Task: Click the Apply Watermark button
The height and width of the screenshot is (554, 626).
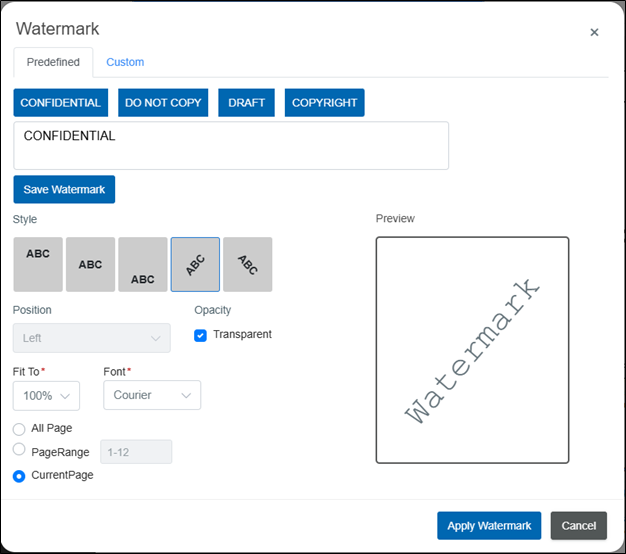Action: tap(489, 526)
